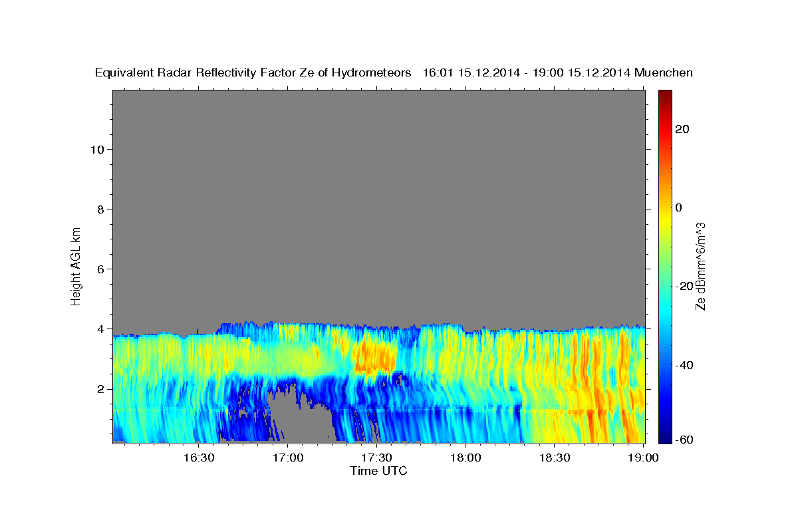798x532 pixels.
Task: Click the 19:00 time tick label
Action: (x=643, y=458)
